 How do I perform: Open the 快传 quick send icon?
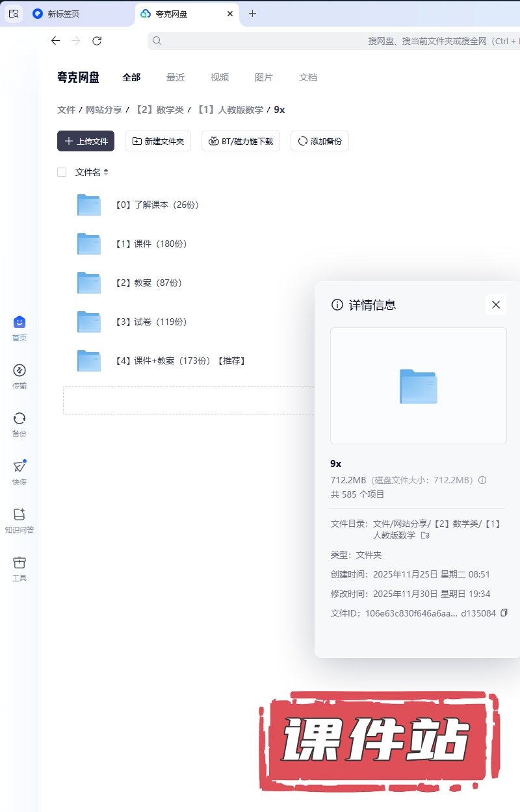pos(19,466)
